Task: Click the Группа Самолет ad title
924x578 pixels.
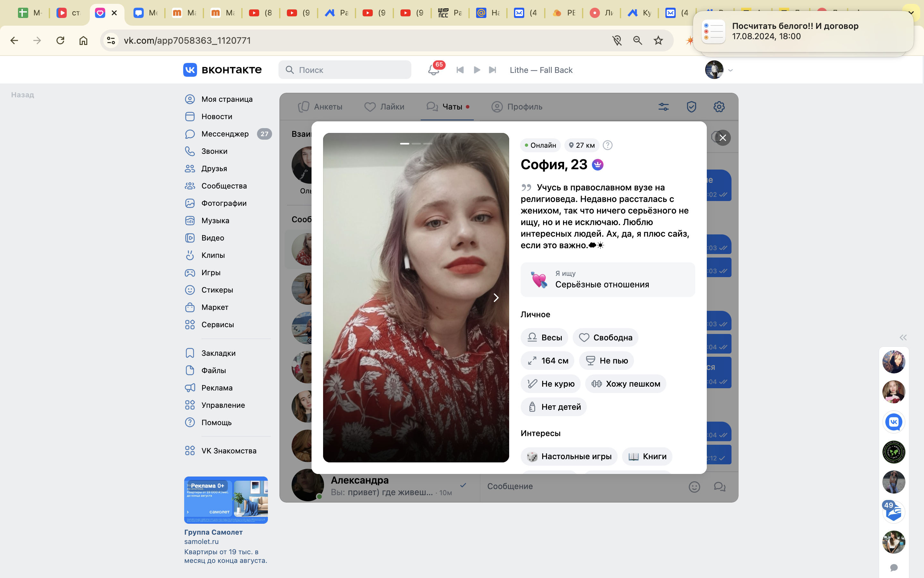Action: point(213,532)
